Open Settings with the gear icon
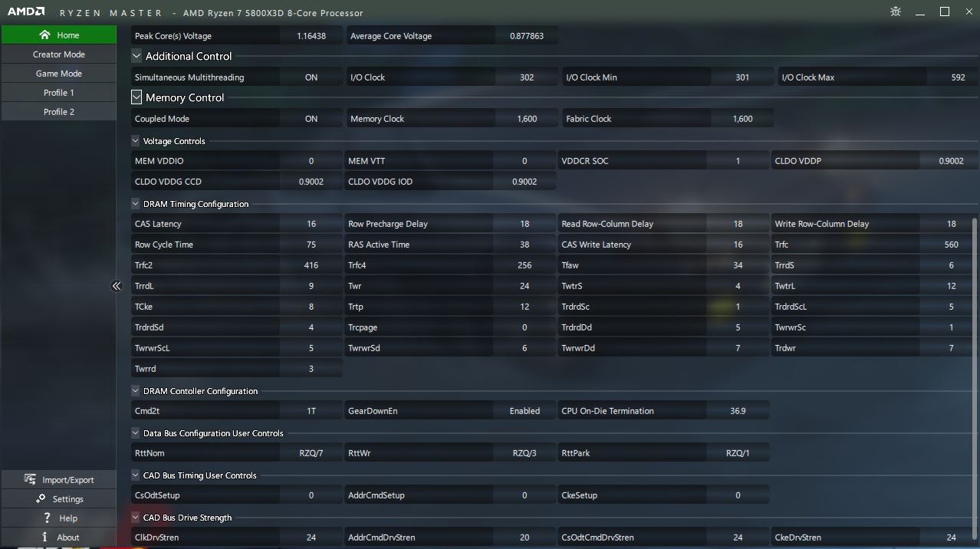 click(x=59, y=499)
